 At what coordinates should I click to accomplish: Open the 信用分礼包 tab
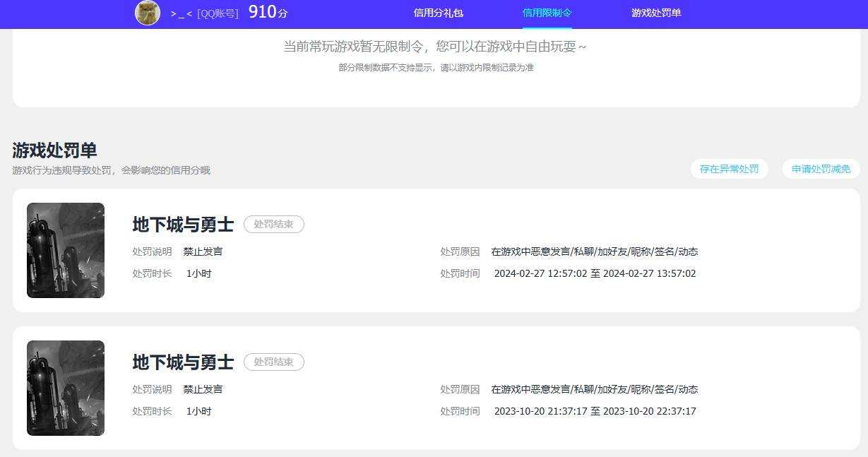point(439,13)
